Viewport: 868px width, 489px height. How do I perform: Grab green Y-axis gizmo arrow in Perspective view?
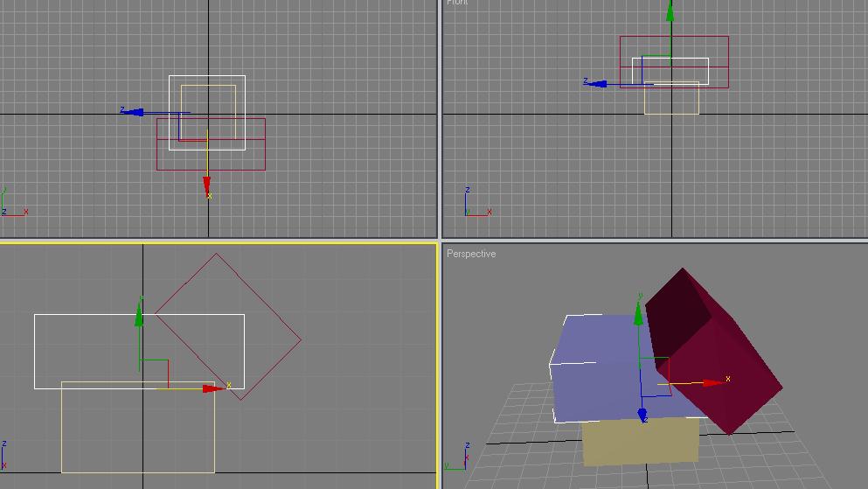638,313
